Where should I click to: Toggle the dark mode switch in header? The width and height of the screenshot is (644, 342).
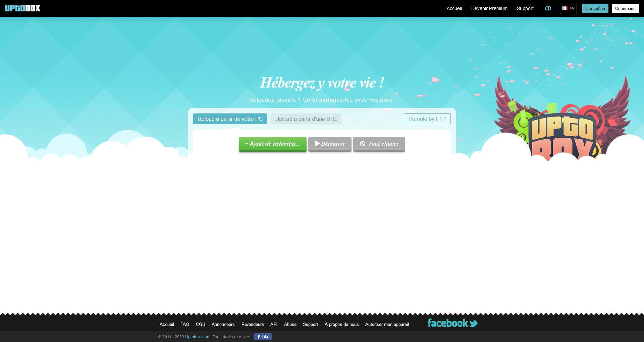click(548, 8)
